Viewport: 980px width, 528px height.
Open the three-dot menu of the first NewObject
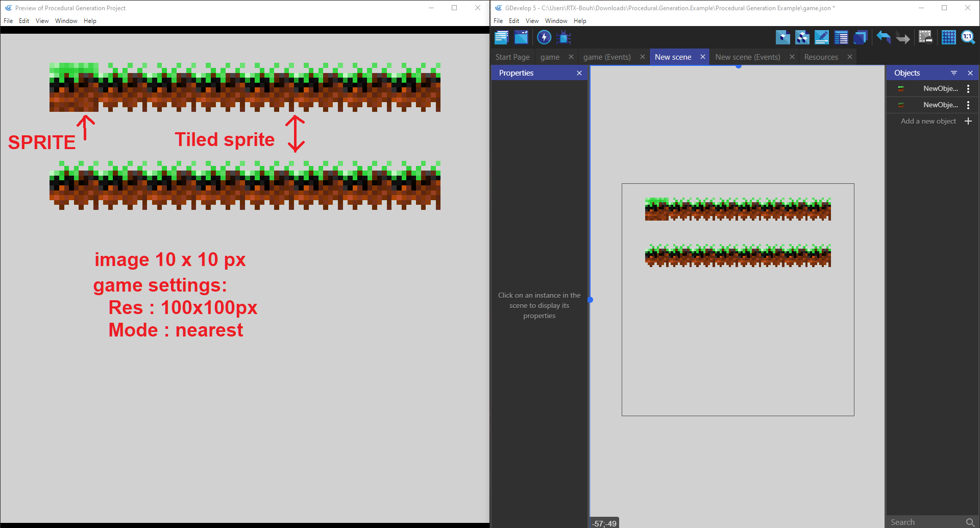coord(969,88)
